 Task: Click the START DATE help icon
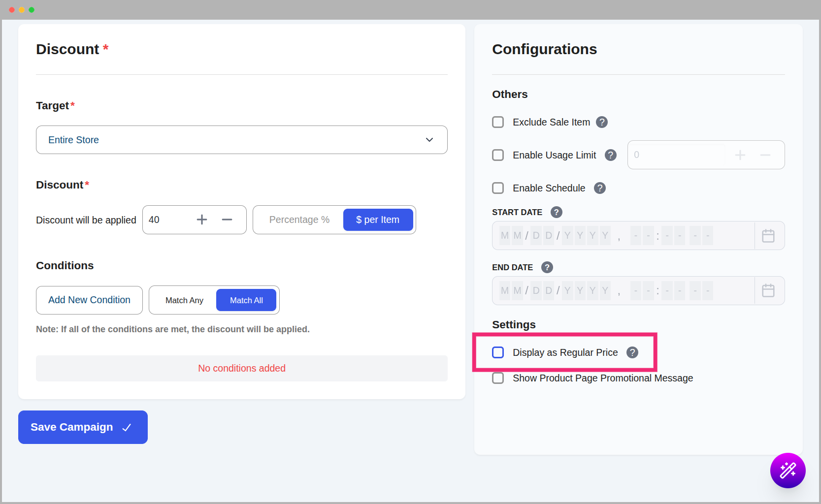coord(556,212)
